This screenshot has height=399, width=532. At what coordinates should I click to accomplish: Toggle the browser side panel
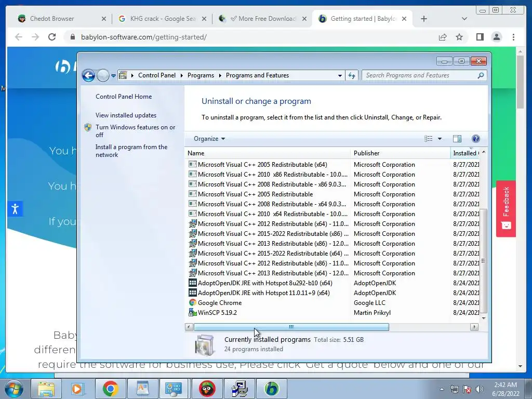(x=480, y=37)
